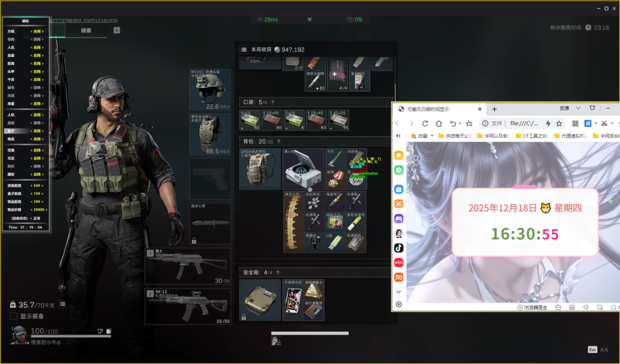This screenshot has height=364, width=620.
Task: Click the Esc 关闭 button
Action: pyautogui.click(x=598, y=349)
